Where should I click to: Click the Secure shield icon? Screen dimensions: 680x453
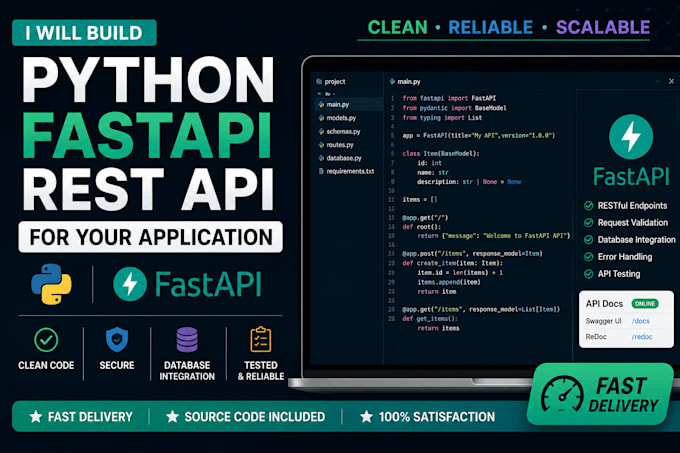(x=117, y=339)
